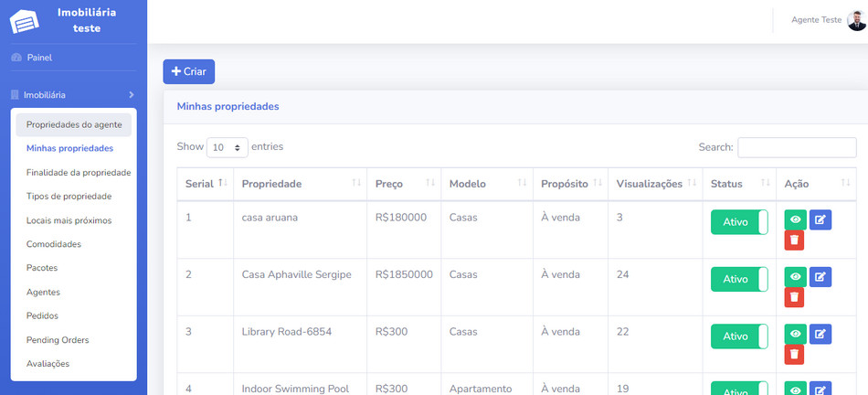The image size is (868, 395).
Task: Edit Library Road-6854 property
Action: 820,334
